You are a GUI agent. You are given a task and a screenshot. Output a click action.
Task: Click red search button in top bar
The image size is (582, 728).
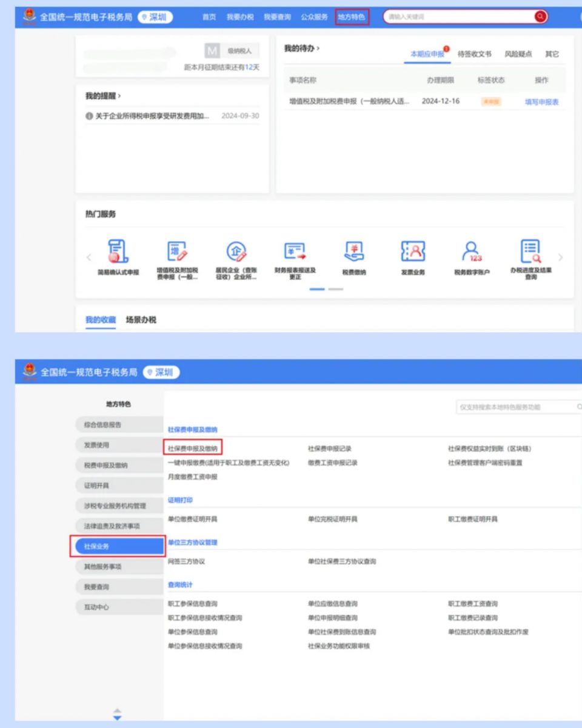[540, 17]
